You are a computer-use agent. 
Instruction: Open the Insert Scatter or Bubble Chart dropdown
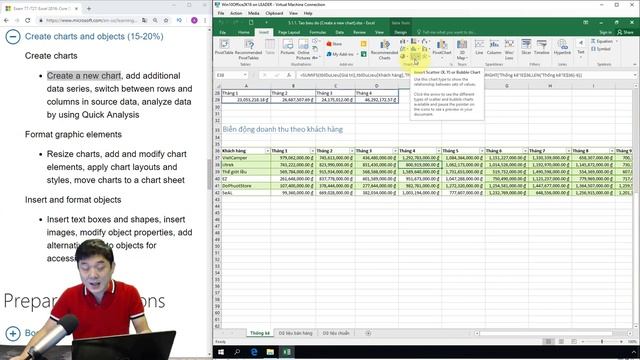[x=415, y=56]
